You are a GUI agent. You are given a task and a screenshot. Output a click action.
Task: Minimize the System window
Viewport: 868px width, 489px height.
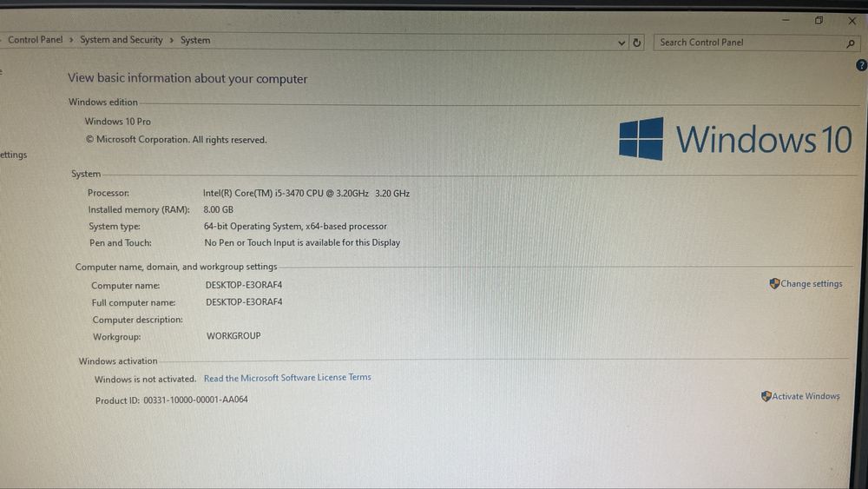pos(786,21)
